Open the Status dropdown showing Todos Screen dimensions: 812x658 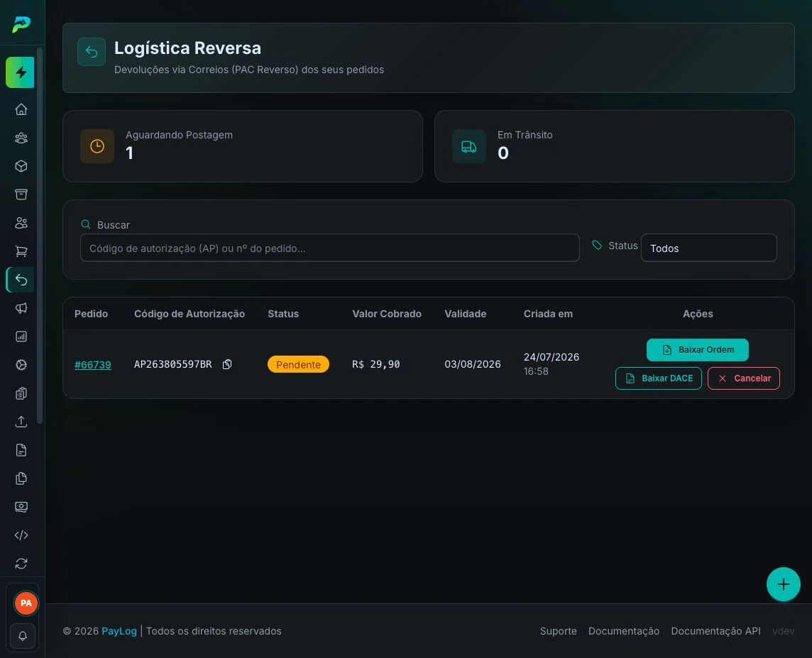pos(708,248)
